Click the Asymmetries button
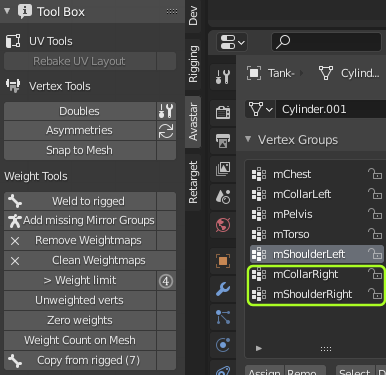This screenshot has height=375, width=386. point(80,131)
